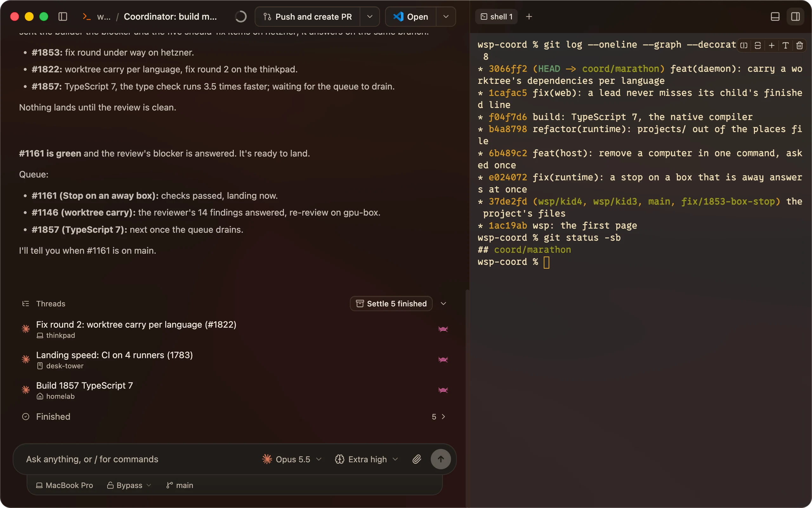The width and height of the screenshot is (812, 508).
Task: Click the text T icon in terminal toolbar
Action: 785,45
